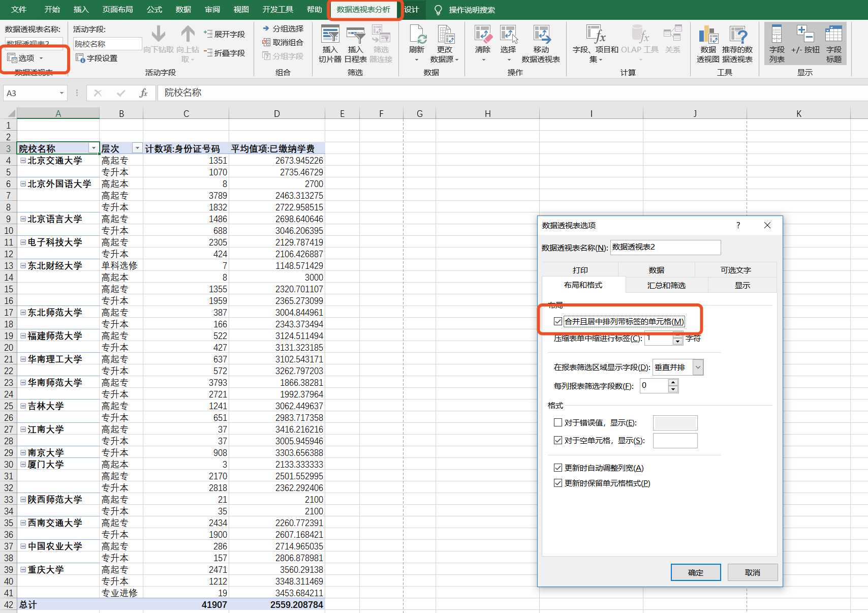Switch to the 打印 (Print) dialog tab

(580, 270)
